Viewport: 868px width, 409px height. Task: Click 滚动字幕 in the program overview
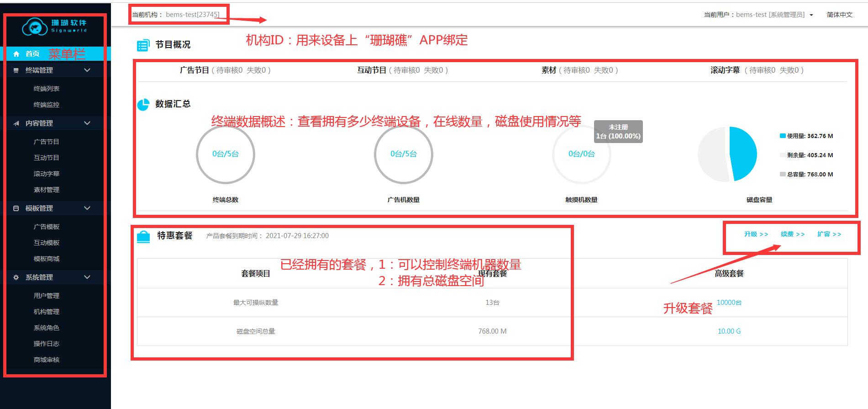725,70
